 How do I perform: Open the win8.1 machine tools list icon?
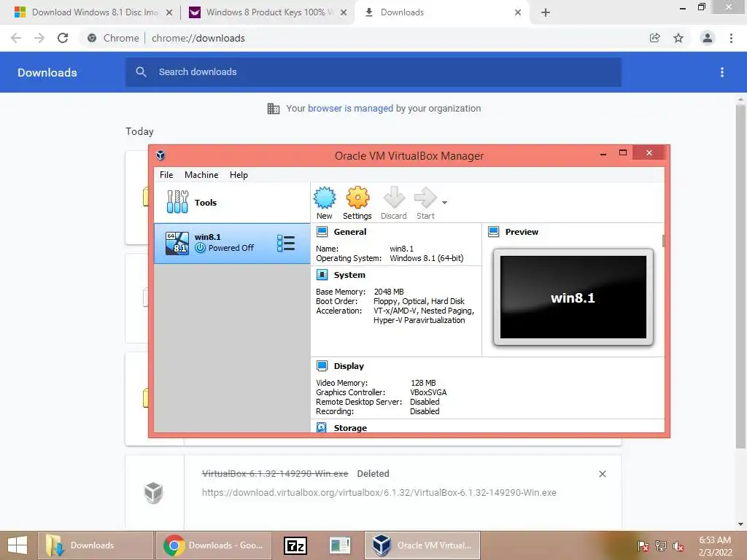click(x=286, y=243)
